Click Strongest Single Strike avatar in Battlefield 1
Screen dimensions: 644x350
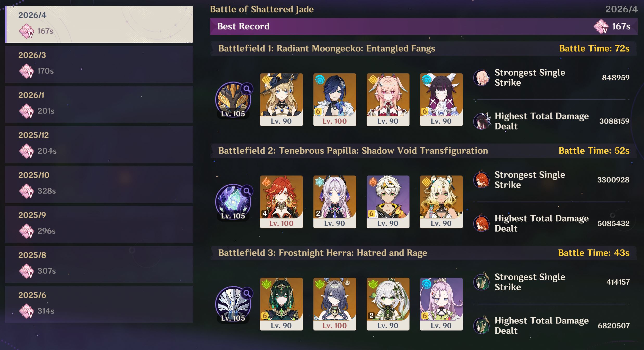[x=481, y=78]
